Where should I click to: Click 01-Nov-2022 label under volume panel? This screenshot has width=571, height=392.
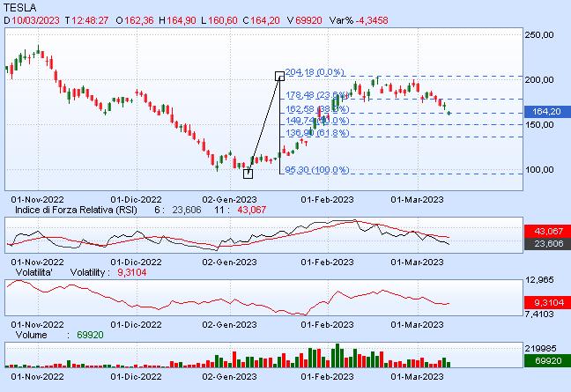click(x=37, y=376)
